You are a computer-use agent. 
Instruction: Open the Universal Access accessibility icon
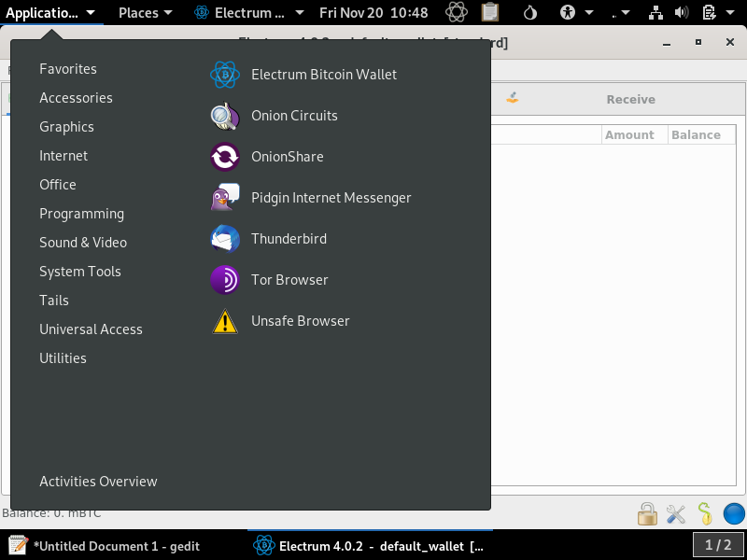tap(568, 12)
